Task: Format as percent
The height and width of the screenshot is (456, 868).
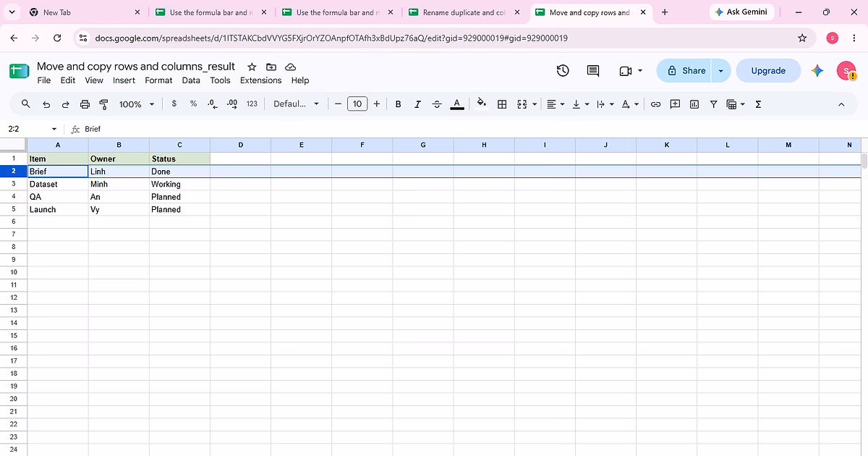Action: 193,104
